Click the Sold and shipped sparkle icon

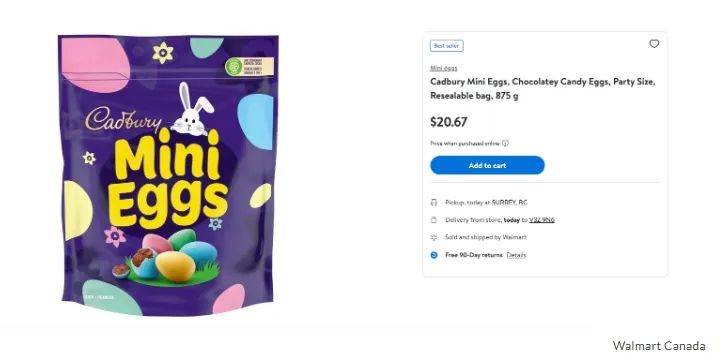(x=434, y=237)
